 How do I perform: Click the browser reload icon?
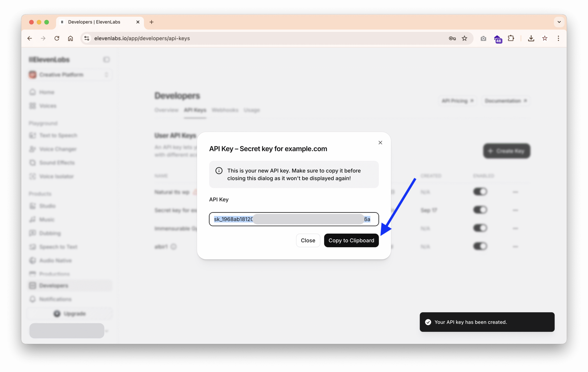pos(57,38)
